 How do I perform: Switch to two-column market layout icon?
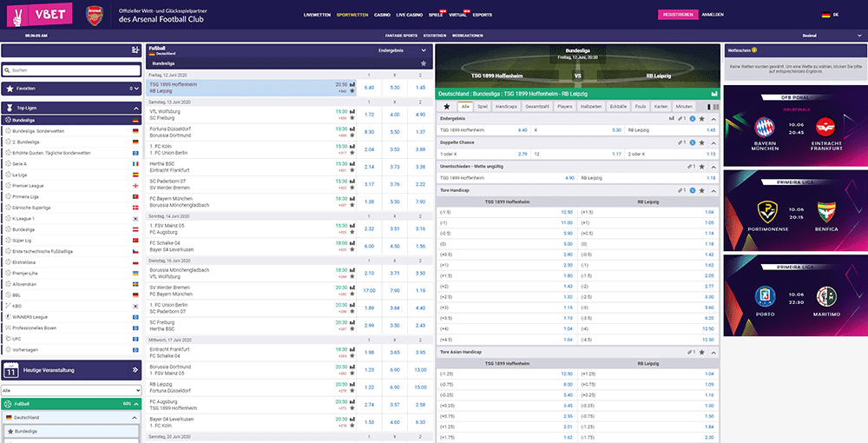click(716, 106)
